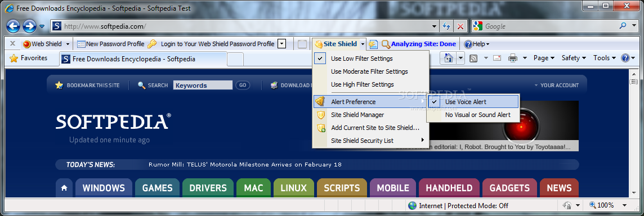The image size is (644, 216).
Task: Expand the address bar URL history dropdown
Action: click(435, 26)
